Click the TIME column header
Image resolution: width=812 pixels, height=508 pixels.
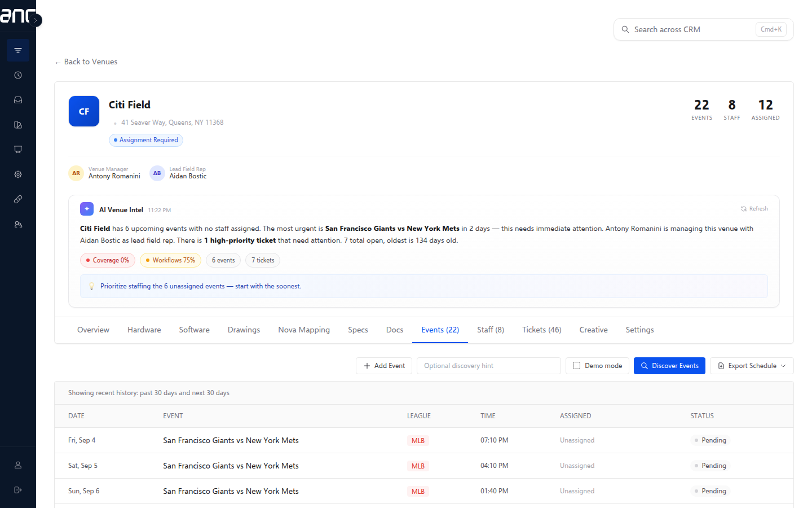point(488,416)
